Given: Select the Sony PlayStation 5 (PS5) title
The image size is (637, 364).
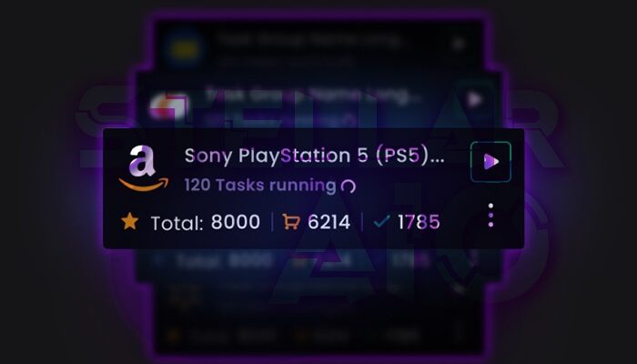Looking at the screenshot, I should click(x=314, y=156).
